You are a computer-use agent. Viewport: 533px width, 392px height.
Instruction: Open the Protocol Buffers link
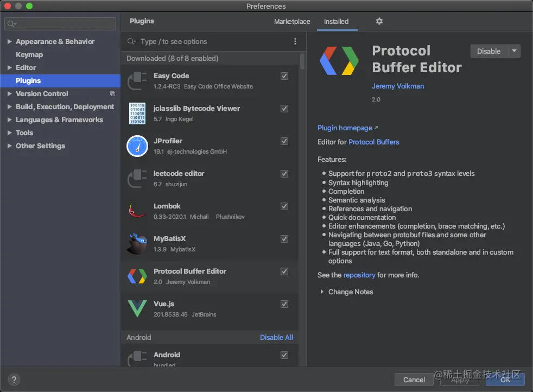coord(373,142)
